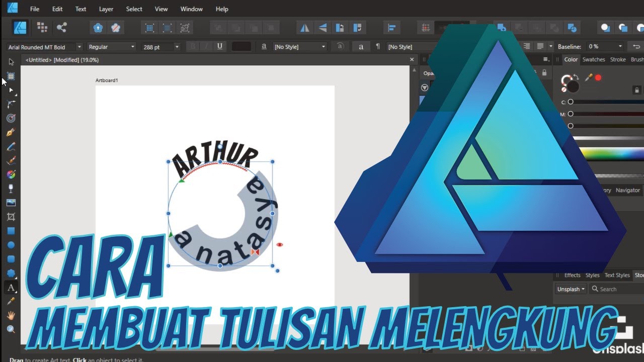Switch to the Stroke tab
644x362 pixels.
pyautogui.click(x=618, y=59)
